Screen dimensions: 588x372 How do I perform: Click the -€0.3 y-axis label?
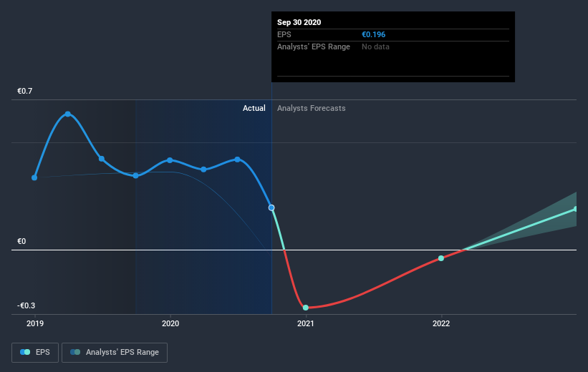(x=26, y=305)
